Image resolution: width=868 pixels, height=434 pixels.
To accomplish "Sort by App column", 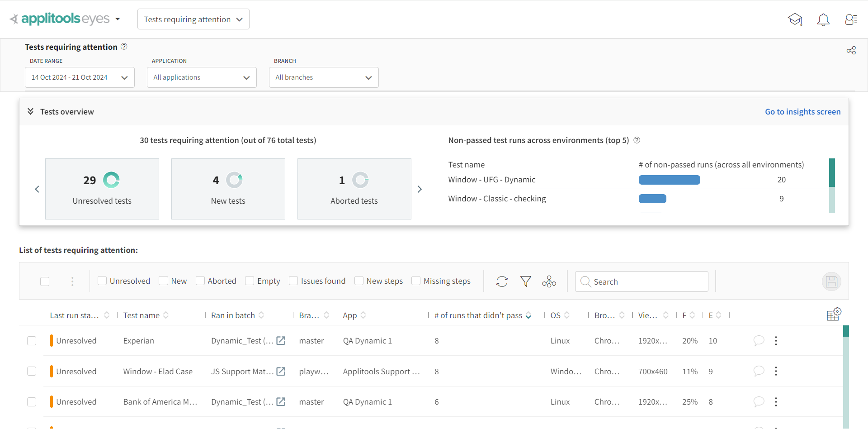I will 363,315.
